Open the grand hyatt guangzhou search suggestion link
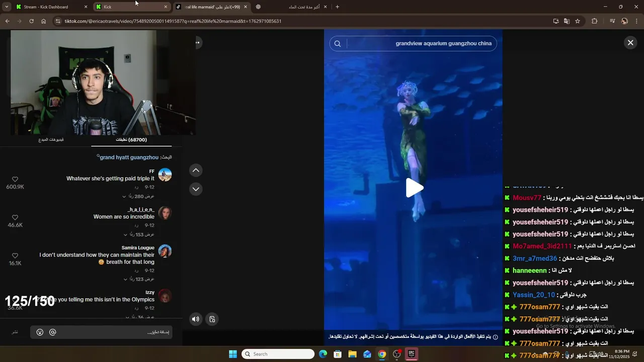 [x=129, y=157]
